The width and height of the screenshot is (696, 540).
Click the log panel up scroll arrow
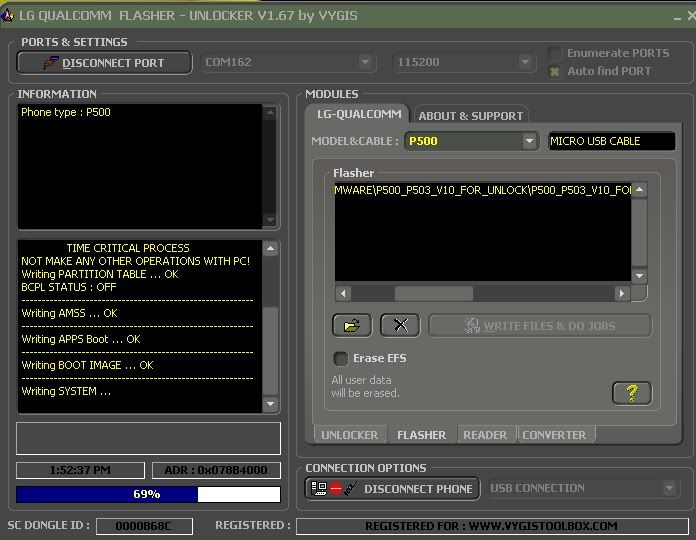tap(270, 248)
